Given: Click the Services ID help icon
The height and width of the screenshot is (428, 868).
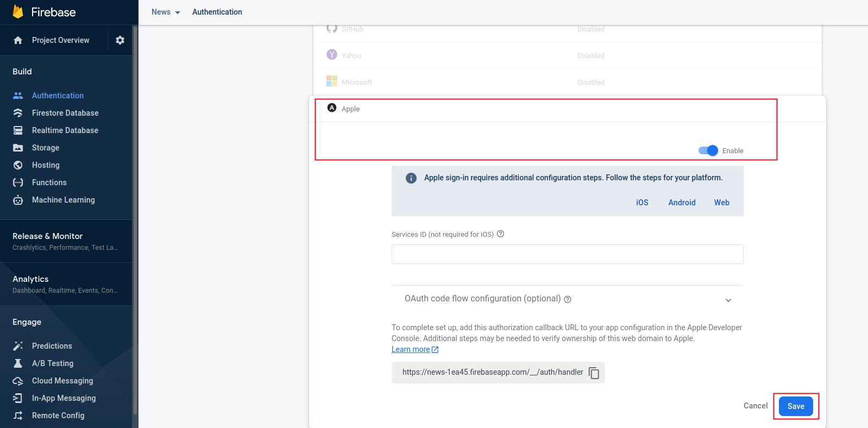Looking at the screenshot, I should click(x=500, y=234).
